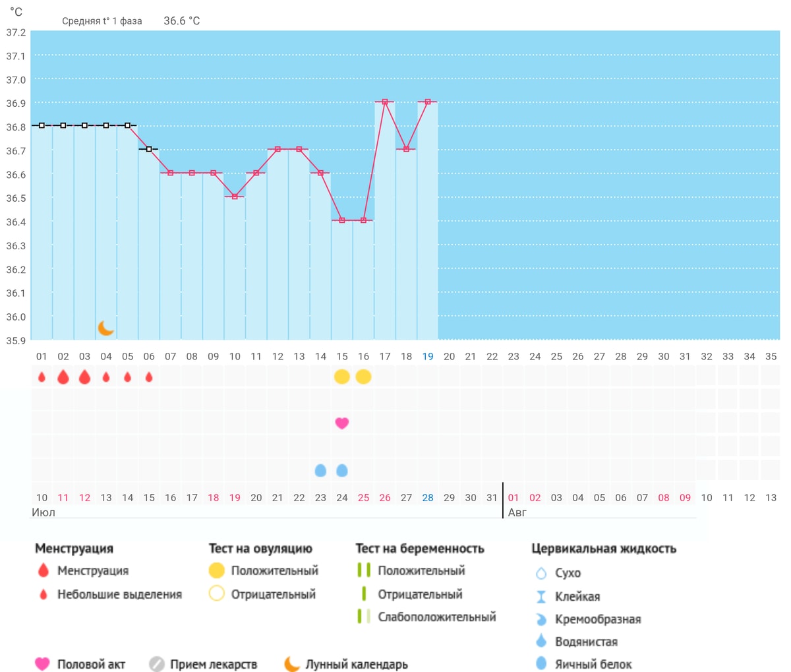Select the date 28 in the Июл row

pos(428,497)
